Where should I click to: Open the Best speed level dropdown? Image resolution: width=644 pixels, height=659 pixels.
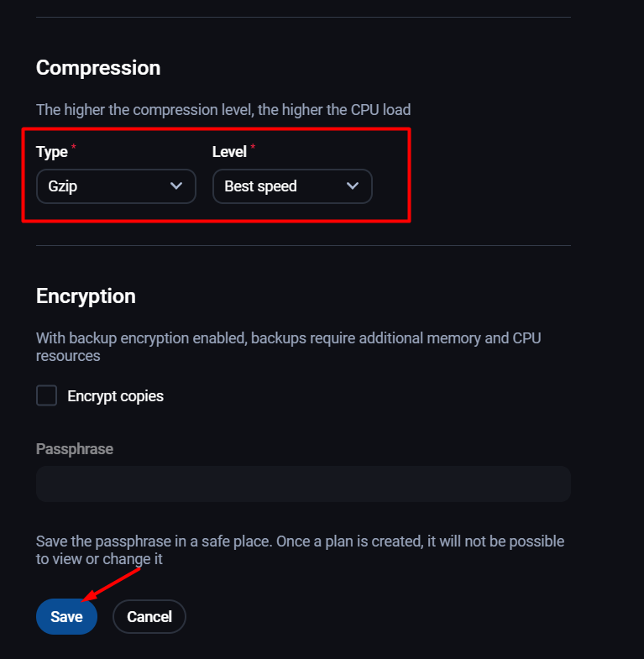291,186
